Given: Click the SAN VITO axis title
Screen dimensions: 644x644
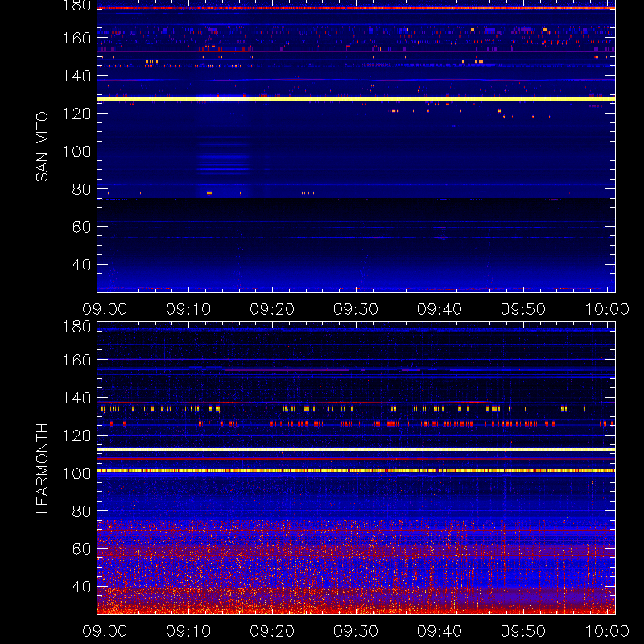Looking at the screenshot, I should (x=42, y=147).
